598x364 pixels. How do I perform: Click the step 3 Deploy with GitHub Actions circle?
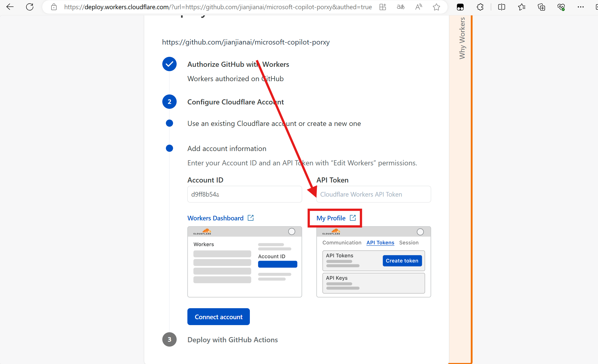click(169, 339)
